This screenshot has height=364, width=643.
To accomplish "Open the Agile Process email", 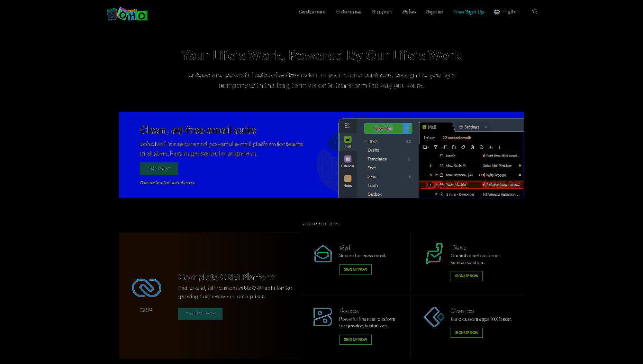I will pyautogui.click(x=471, y=175).
